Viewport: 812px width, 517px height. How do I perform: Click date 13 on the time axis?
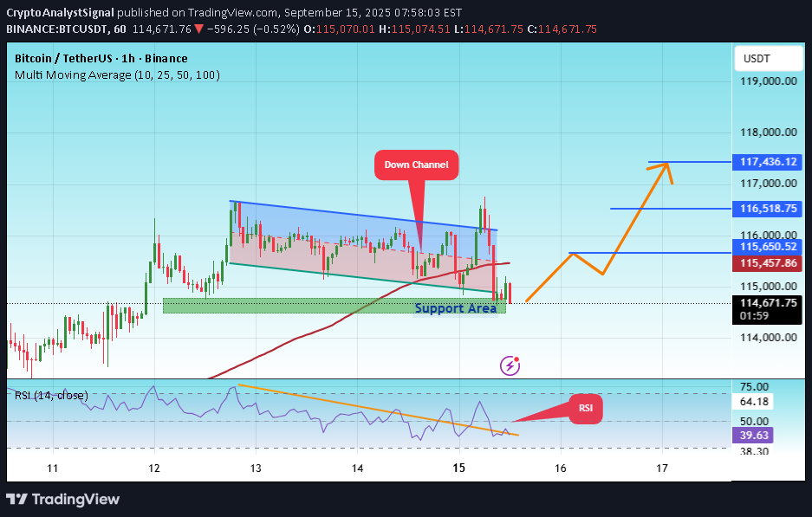point(256,469)
